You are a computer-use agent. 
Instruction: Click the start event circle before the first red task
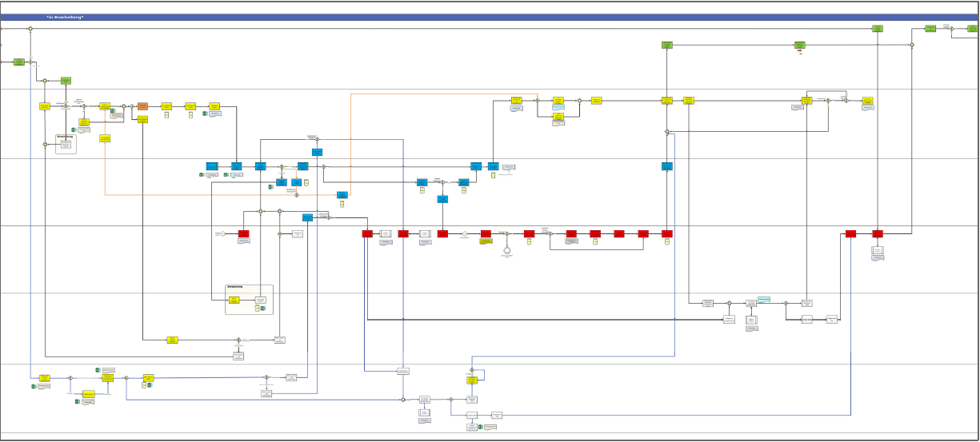223,233
